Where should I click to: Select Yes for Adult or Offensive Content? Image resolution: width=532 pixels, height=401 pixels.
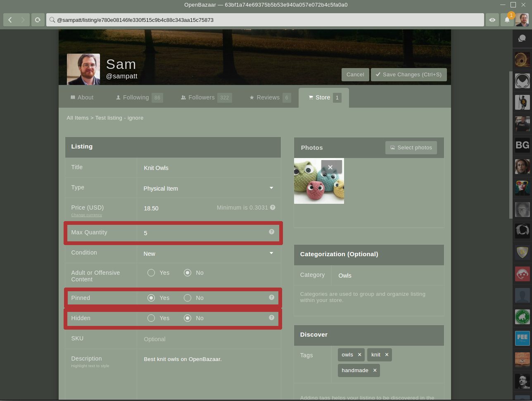click(x=151, y=273)
